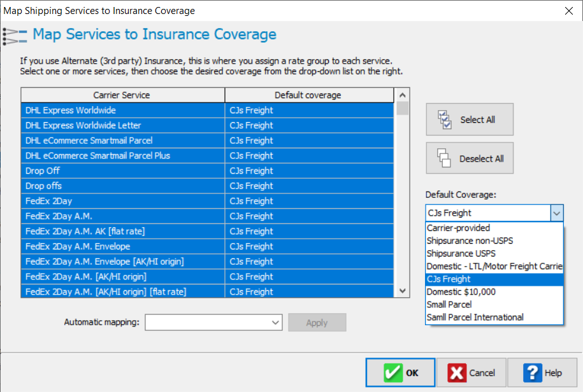Confirm with the OK button

click(400, 372)
